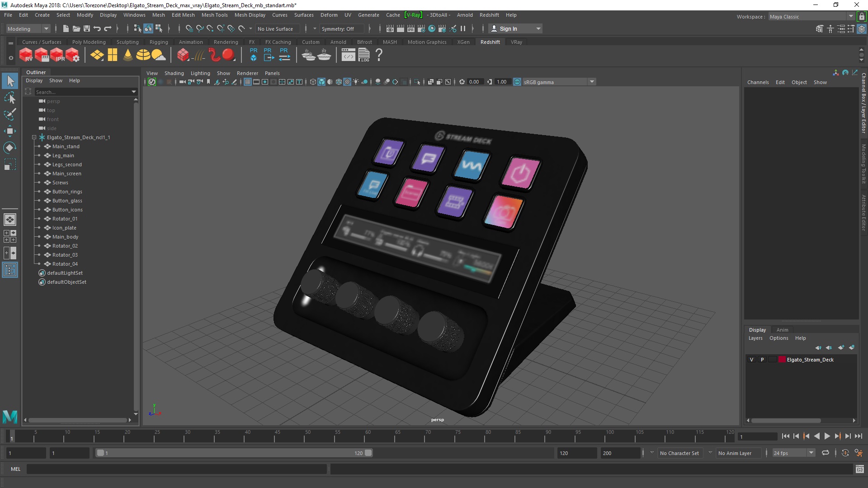Activate the Lasso select tool

10,98
